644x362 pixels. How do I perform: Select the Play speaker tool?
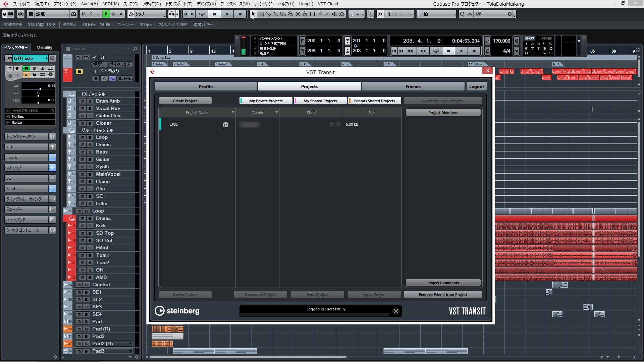click(x=335, y=14)
